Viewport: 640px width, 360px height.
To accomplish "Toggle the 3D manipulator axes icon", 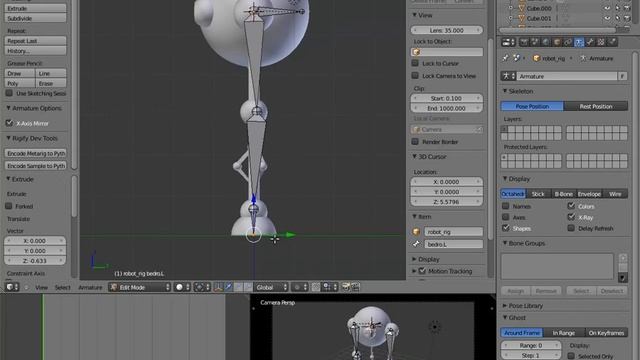I will (x=218, y=287).
